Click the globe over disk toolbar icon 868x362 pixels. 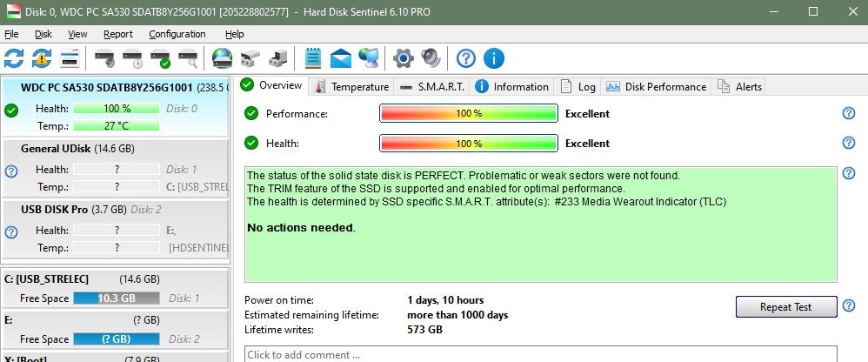[223, 58]
